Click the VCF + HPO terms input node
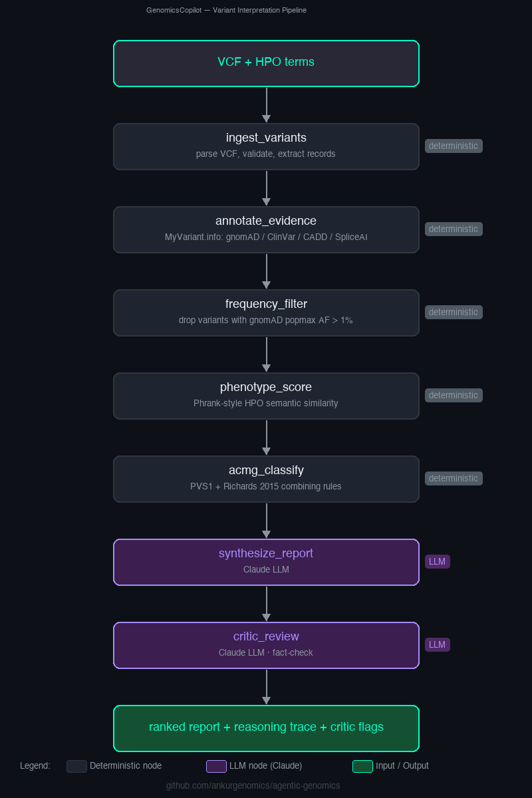Screen dimensions: 532x798 tap(266, 63)
